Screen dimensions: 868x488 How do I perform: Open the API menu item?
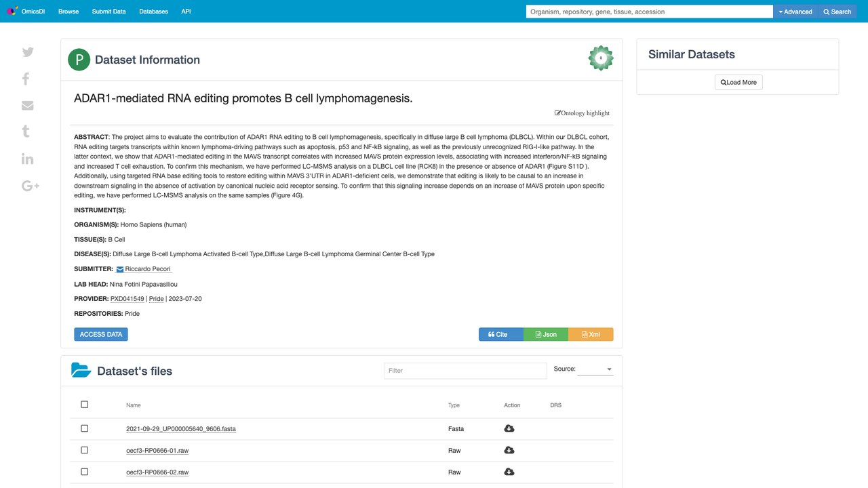pos(186,12)
